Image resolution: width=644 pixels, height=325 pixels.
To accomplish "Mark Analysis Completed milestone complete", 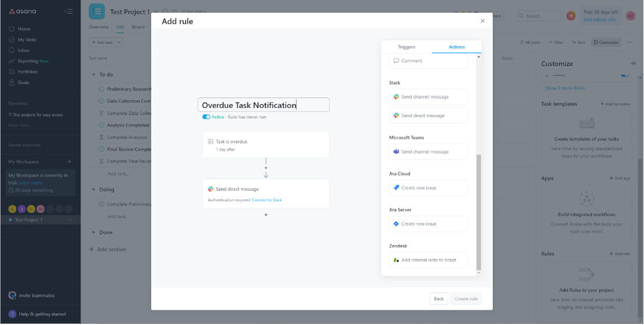I will click(x=102, y=125).
